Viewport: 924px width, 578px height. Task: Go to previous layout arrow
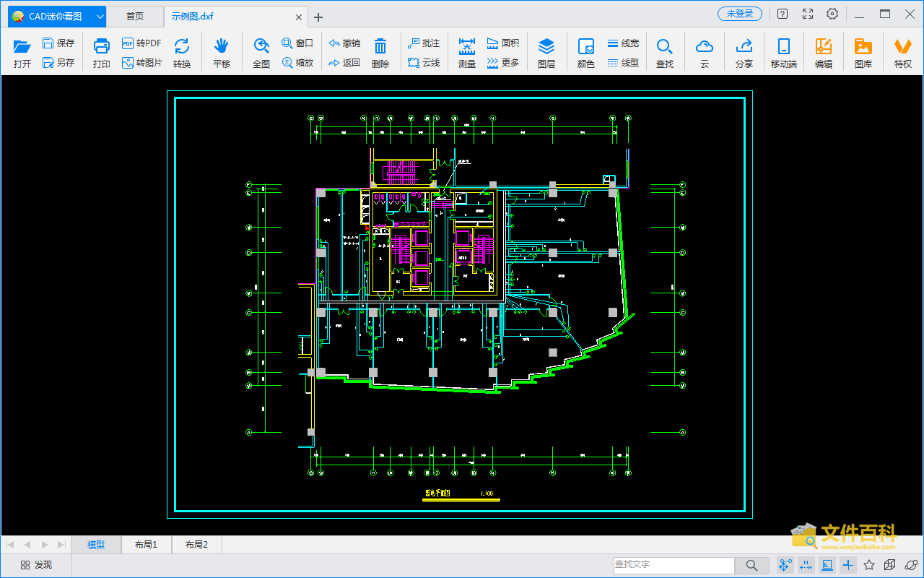click(27, 545)
